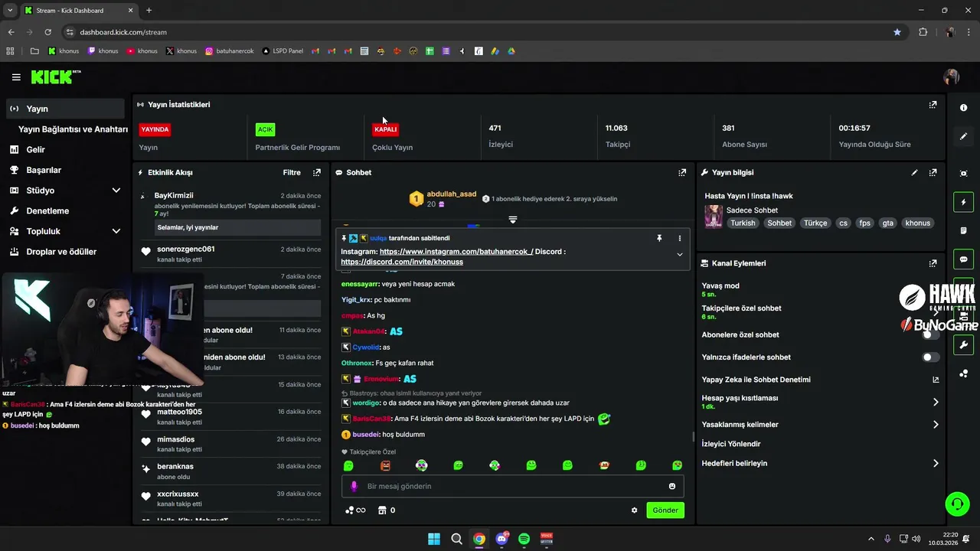Viewport: 980px width, 551px height.
Task: Open Windows taskbar search
Action: 457,539
